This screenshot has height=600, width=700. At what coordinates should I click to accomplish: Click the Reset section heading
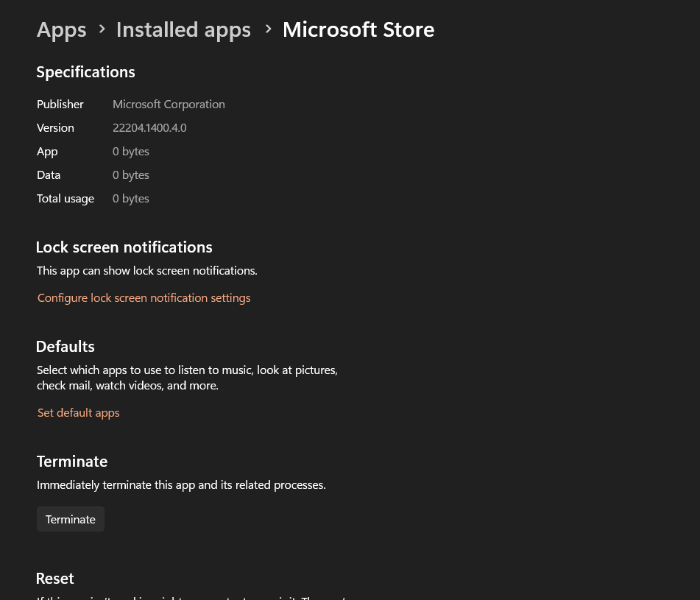click(x=55, y=578)
